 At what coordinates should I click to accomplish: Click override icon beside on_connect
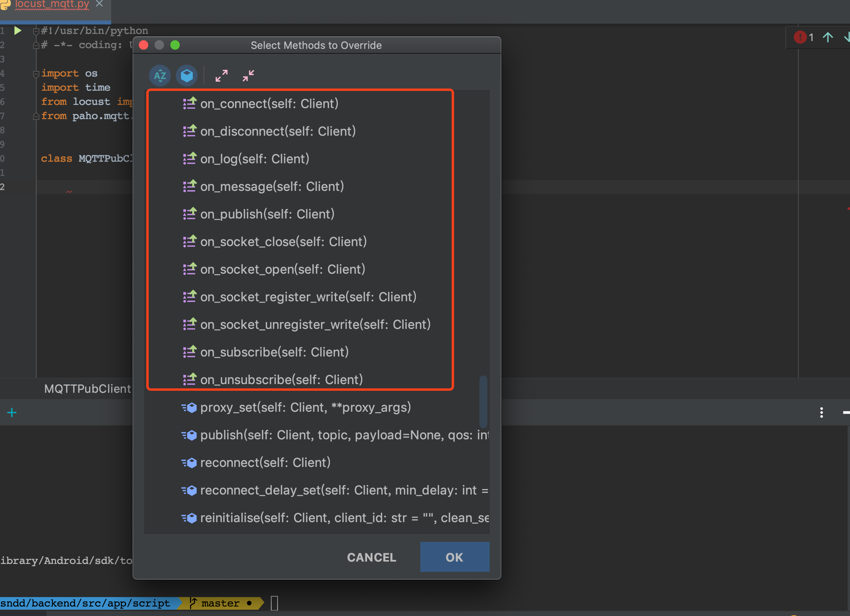(190, 103)
